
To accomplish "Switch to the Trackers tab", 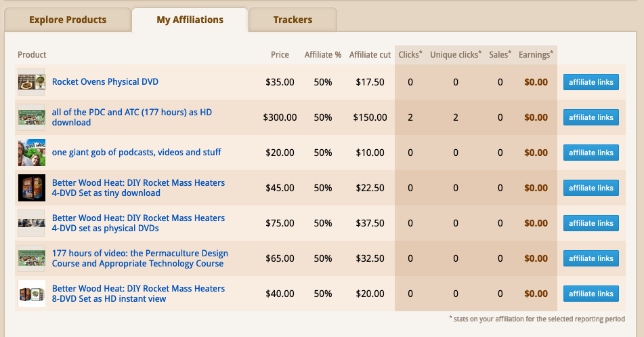I will pyautogui.click(x=293, y=20).
